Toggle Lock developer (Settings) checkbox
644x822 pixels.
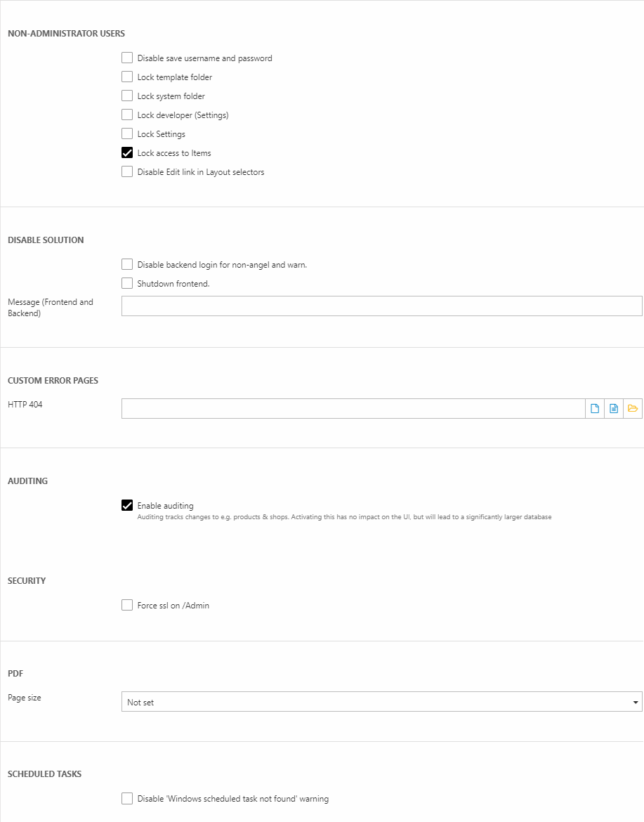click(127, 115)
